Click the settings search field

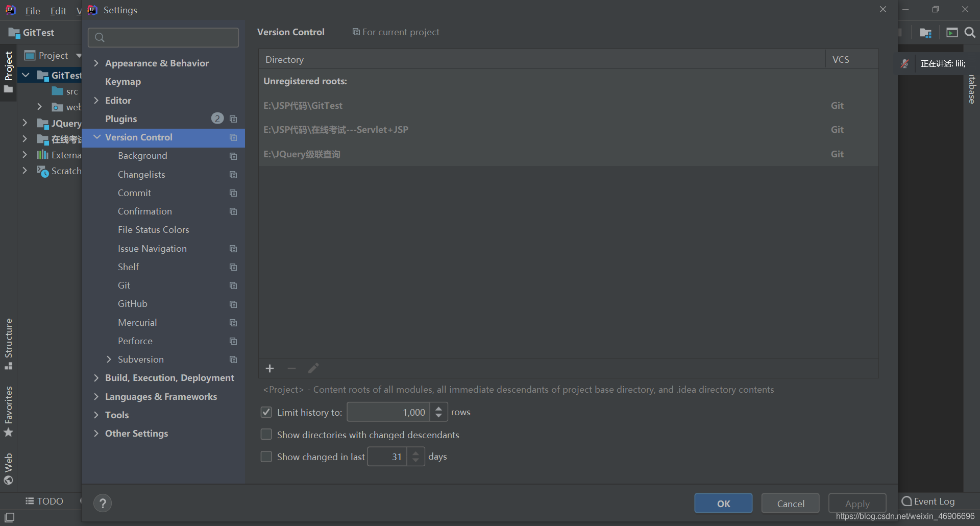(x=163, y=37)
